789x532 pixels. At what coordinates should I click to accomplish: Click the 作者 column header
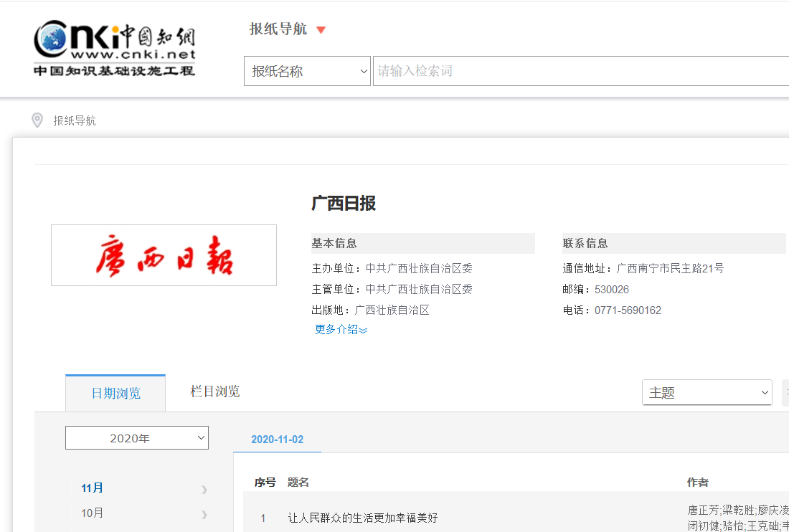click(698, 483)
